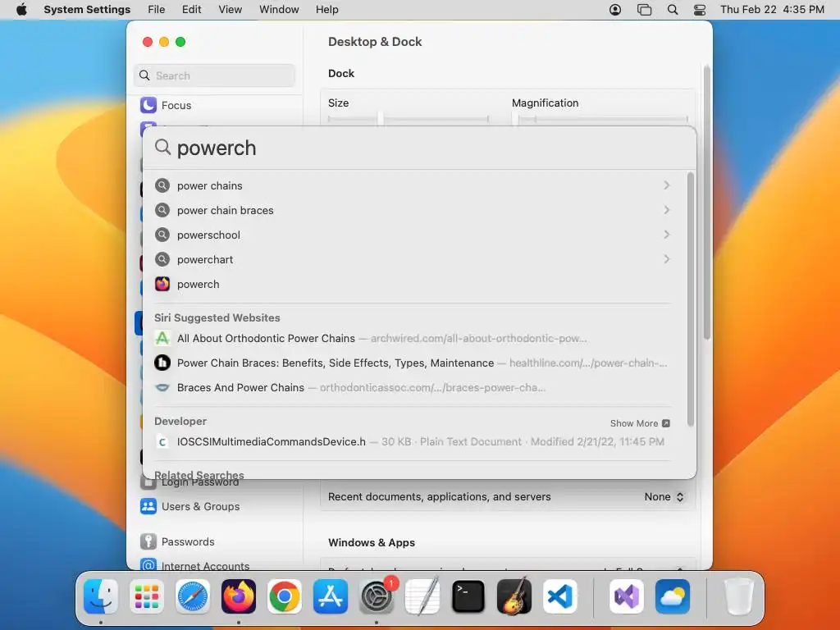Open the View menu
Image resolution: width=840 pixels, height=630 pixels.
click(231, 10)
